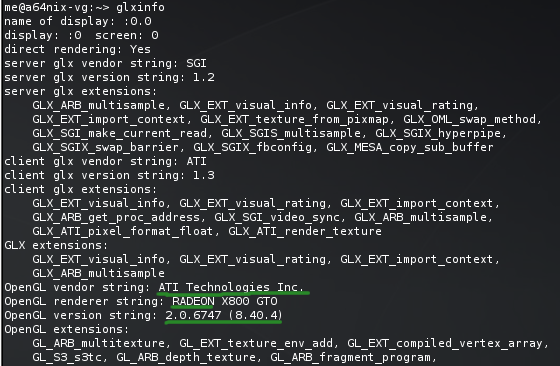
Task: Click the GL_ARB_multitexture extension text
Action: [98, 343]
